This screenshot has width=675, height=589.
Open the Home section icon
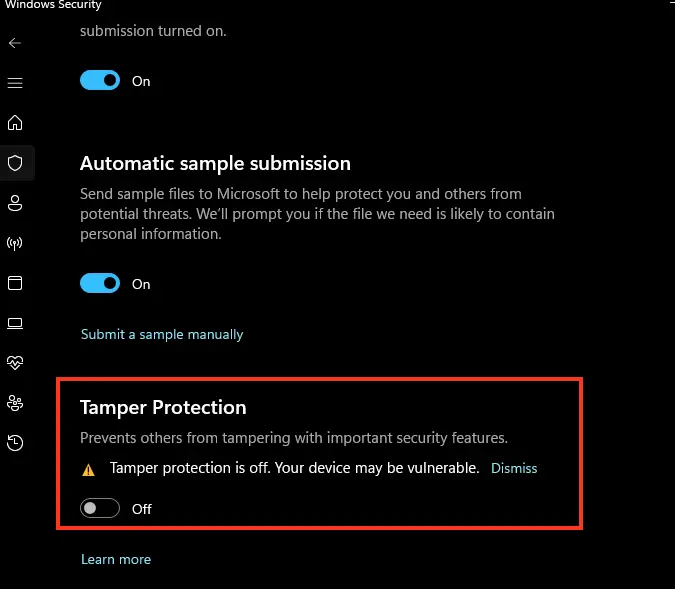pyautogui.click(x=15, y=123)
